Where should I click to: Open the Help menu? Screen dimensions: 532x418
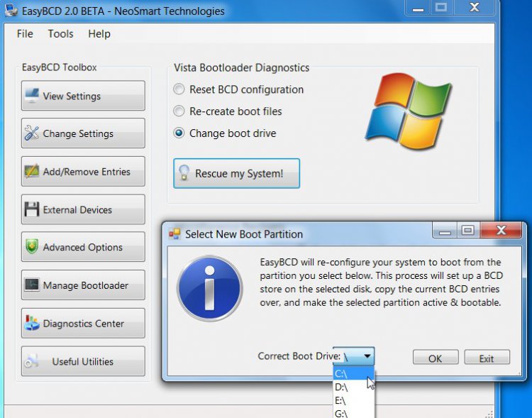tap(99, 33)
